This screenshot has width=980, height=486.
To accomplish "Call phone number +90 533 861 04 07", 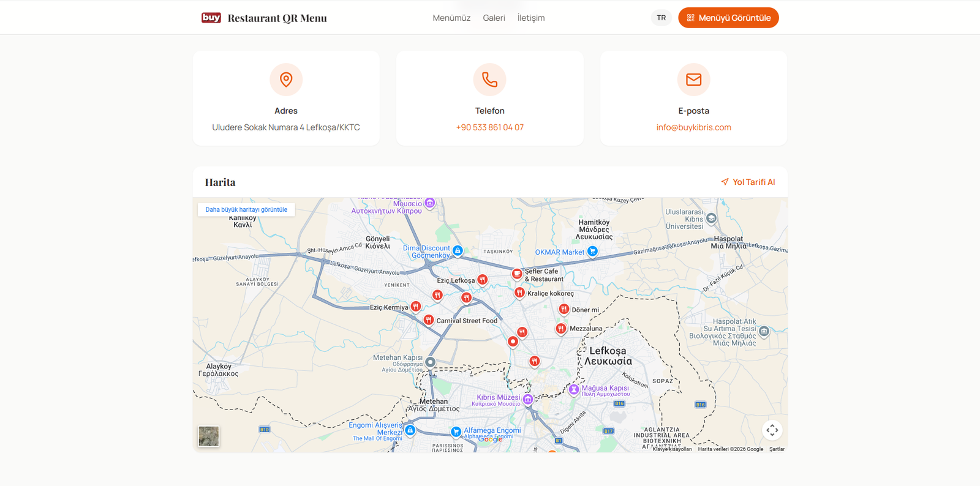I will tap(489, 127).
